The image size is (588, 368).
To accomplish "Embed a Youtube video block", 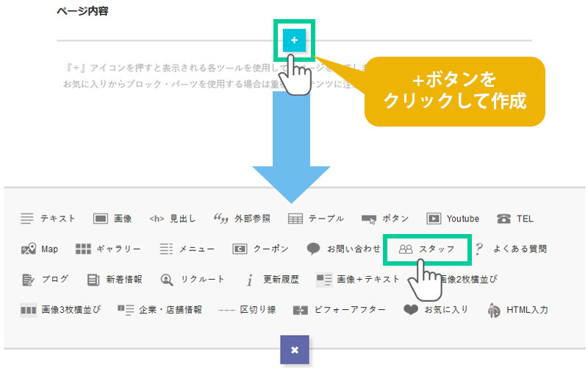I will click(453, 219).
